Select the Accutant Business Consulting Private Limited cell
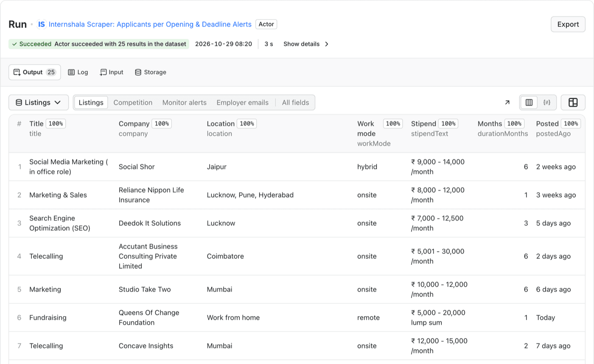The image size is (594, 364). [148, 256]
